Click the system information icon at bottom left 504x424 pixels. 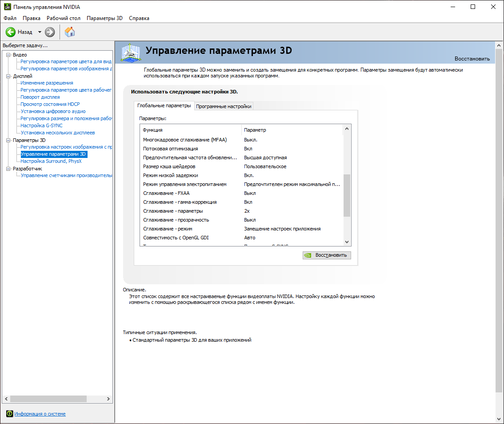point(9,414)
